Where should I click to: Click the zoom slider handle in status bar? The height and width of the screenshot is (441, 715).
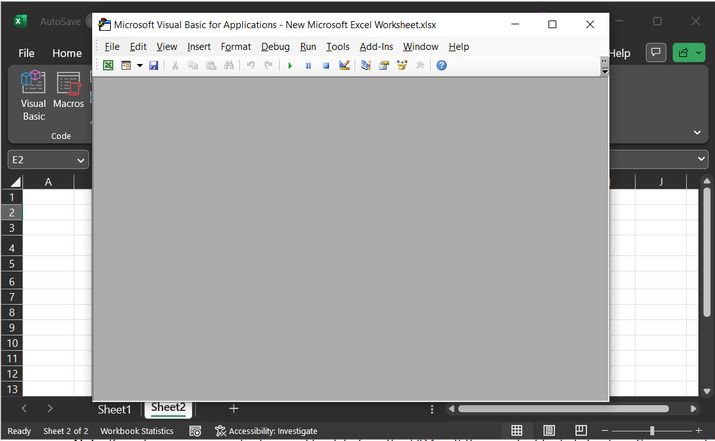click(652, 430)
